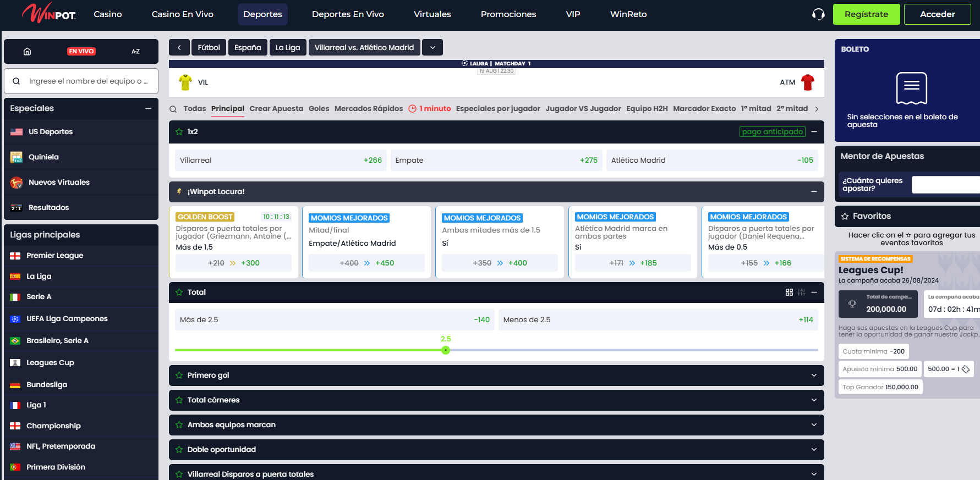Image resolution: width=980 pixels, height=480 pixels.
Task: Open A-Z sports list icon
Action: pyautogui.click(x=135, y=52)
